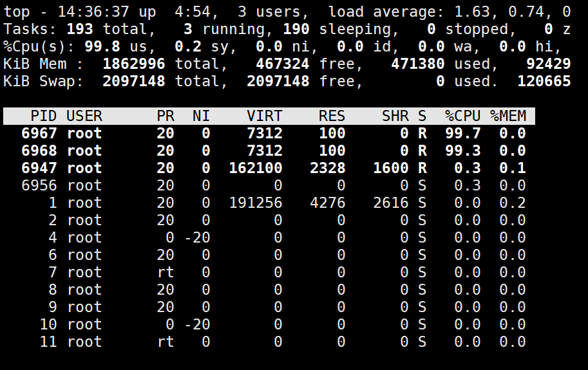Click the SHR column header
The image size is (588, 370).
[x=395, y=116]
